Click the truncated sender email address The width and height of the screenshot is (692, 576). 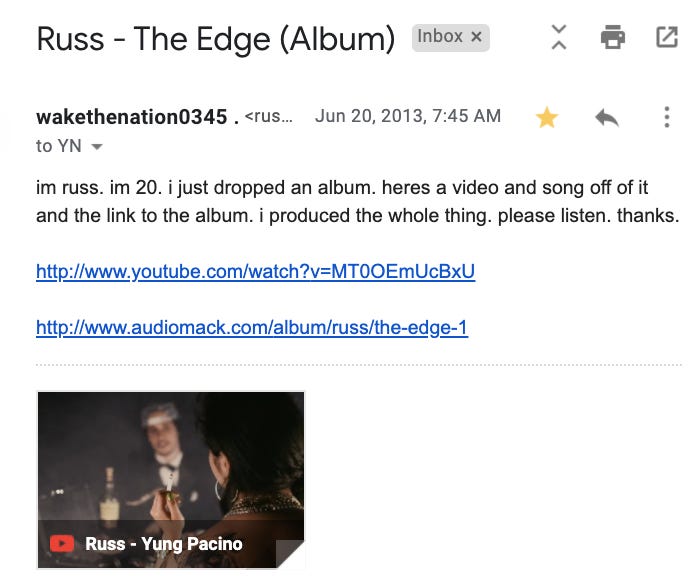(268, 117)
